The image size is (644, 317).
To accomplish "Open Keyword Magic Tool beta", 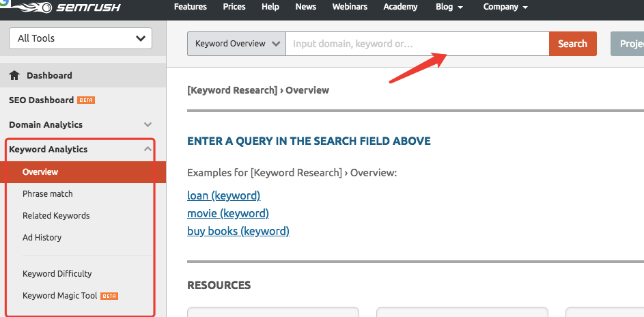I will tap(70, 296).
